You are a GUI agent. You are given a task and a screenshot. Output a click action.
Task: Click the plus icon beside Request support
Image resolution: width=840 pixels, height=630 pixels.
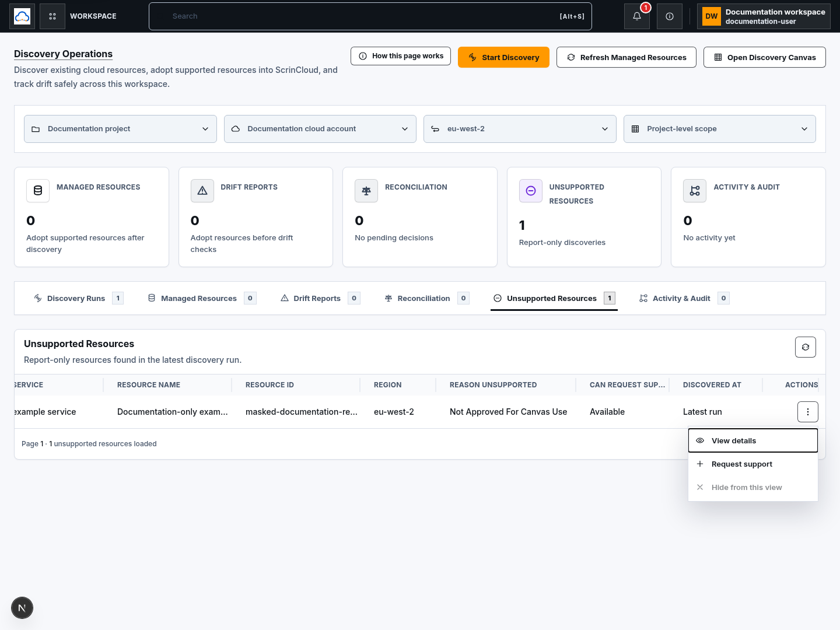700,464
